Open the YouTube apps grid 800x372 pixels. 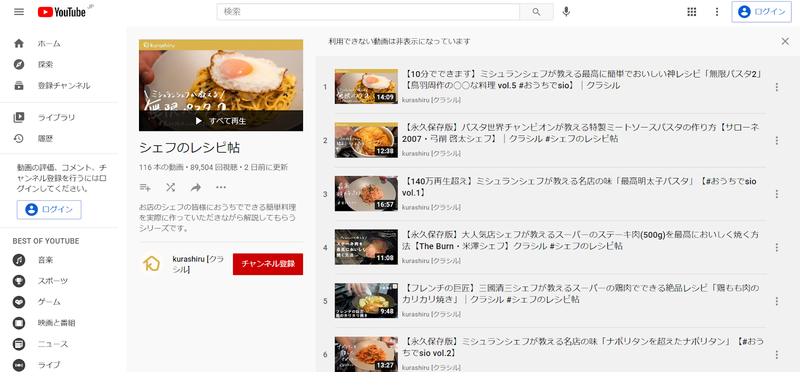[x=692, y=12]
